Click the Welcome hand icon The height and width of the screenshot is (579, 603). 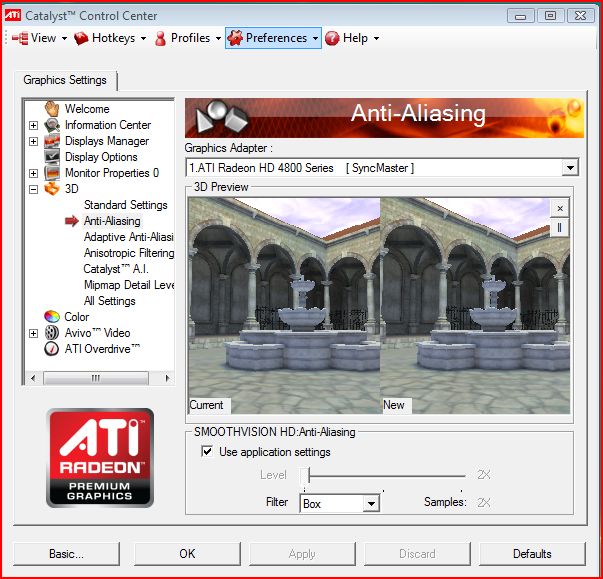pos(52,109)
